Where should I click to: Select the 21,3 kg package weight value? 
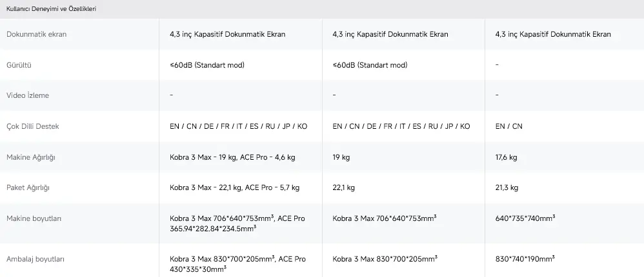(x=507, y=187)
